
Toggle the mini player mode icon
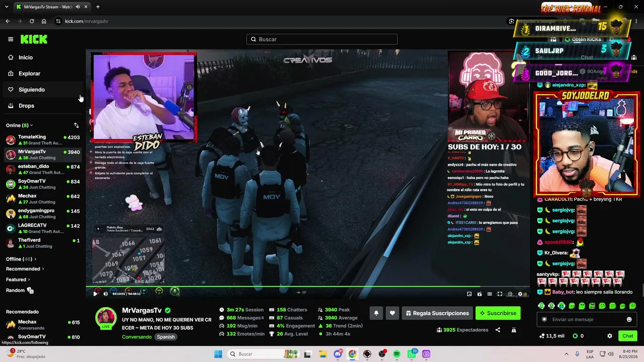pos(469,294)
